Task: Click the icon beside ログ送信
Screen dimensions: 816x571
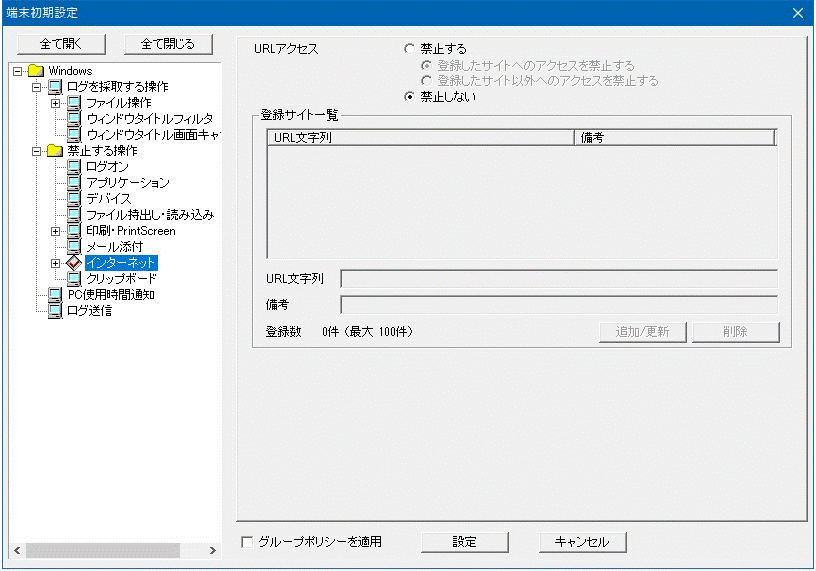Action: coord(55,311)
